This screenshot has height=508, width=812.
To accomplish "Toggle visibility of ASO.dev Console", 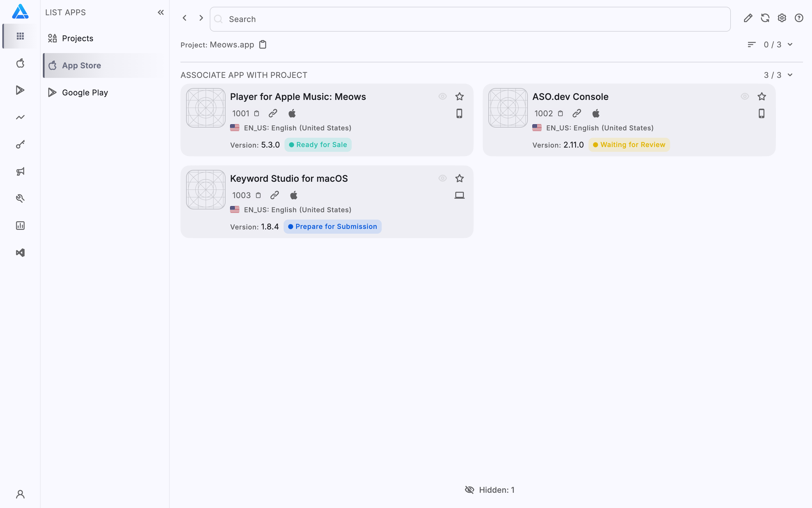I will pos(745,97).
